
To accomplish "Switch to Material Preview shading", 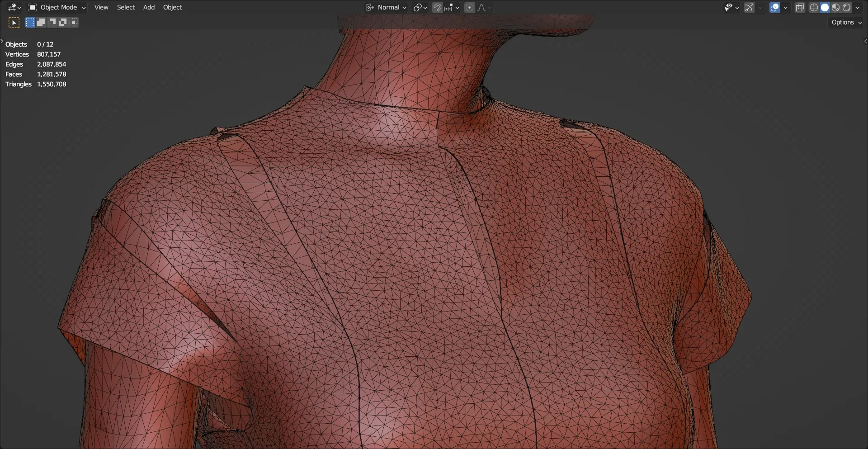I will [x=835, y=7].
